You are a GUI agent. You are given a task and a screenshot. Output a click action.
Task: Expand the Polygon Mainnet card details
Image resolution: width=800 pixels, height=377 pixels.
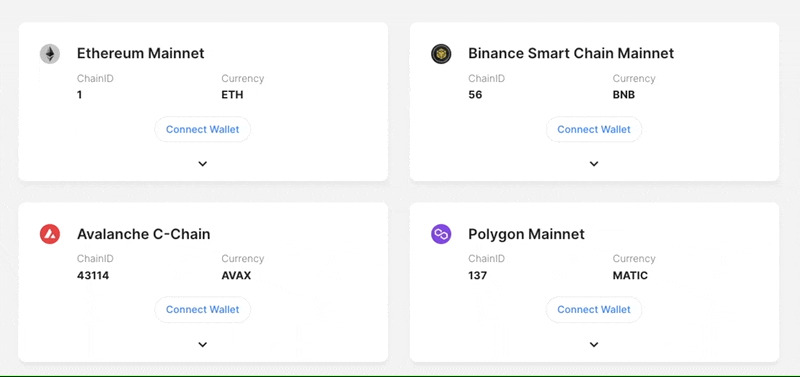coord(594,344)
